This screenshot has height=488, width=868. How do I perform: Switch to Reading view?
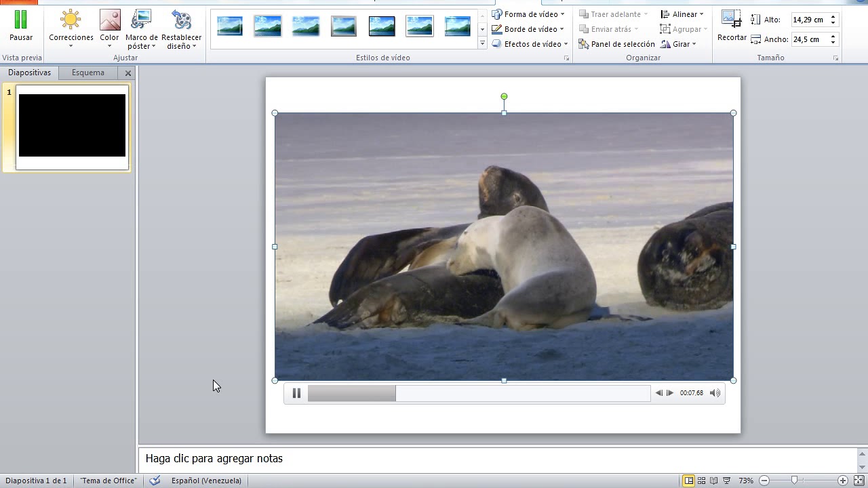point(713,481)
